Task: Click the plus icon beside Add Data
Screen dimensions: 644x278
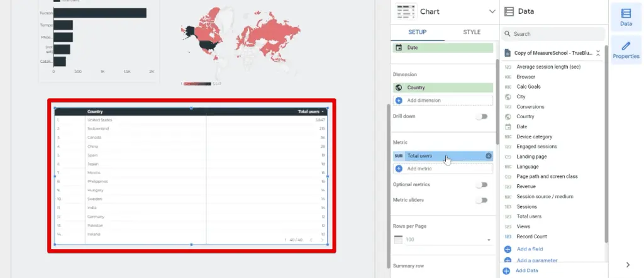Action: pyautogui.click(x=506, y=270)
